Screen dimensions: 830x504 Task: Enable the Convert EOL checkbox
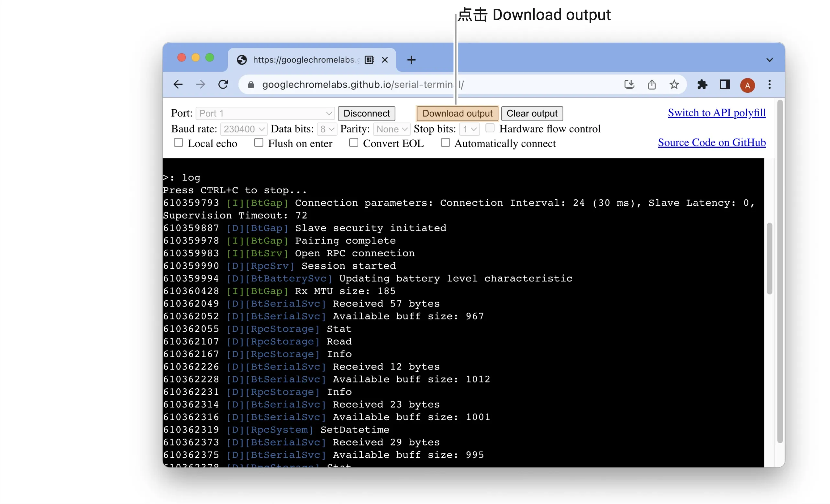coord(353,143)
